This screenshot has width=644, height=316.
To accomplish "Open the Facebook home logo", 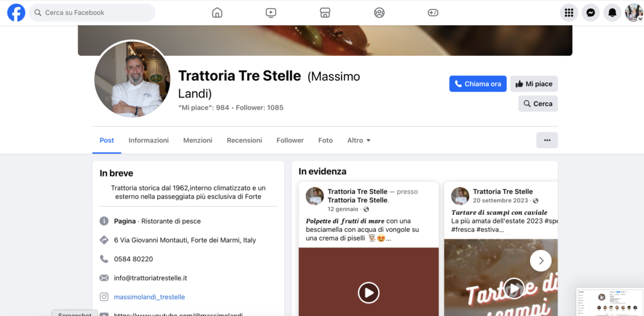I will tap(16, 13).
